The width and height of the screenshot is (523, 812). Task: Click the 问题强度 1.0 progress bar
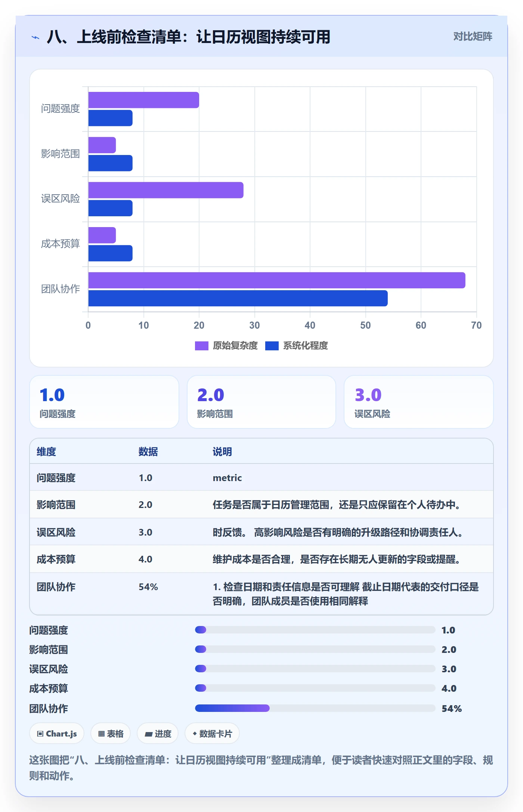[x=315, y=630]
